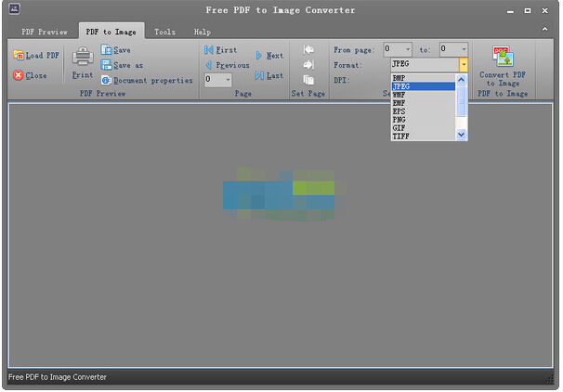Screen dimensions: 563x392
Task: Click the status bar text
Action: 58,377
